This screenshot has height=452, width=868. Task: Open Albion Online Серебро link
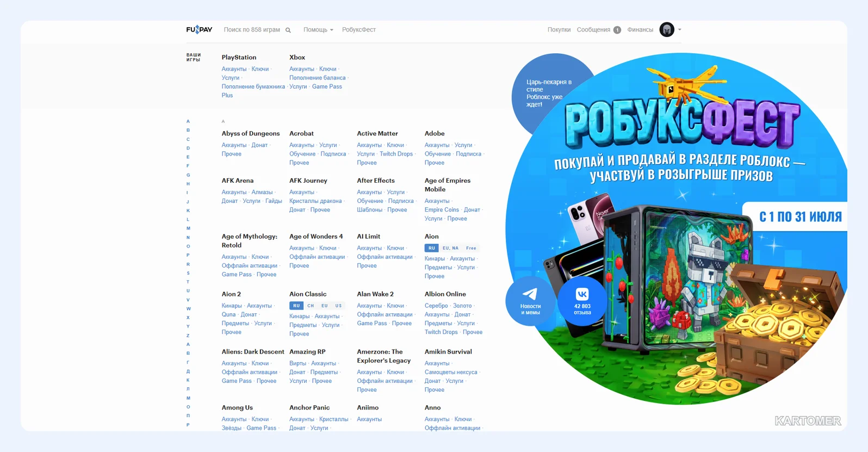[436, 306]
